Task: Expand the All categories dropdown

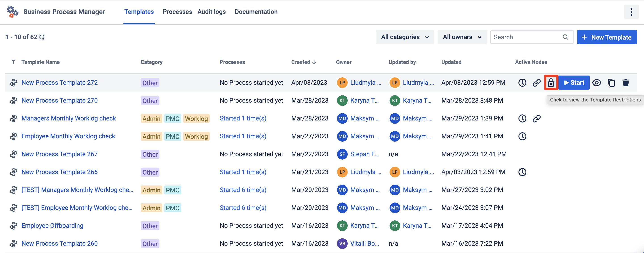Action: click(x=405, y=37)
